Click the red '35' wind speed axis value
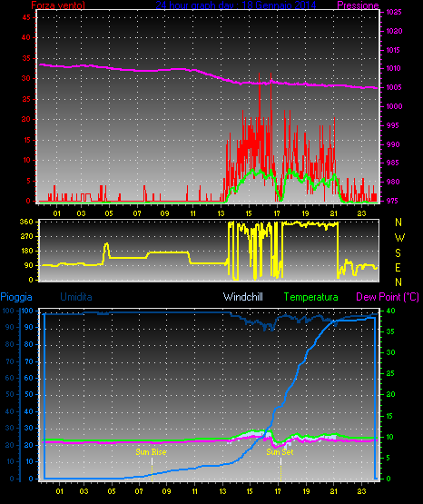 point(26,58)
